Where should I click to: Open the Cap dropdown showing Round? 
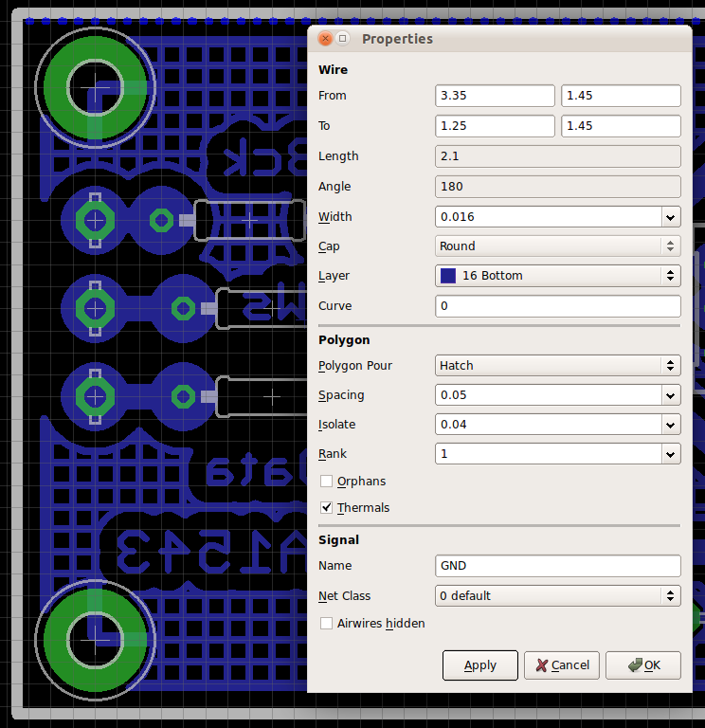(x=558, y=246)
